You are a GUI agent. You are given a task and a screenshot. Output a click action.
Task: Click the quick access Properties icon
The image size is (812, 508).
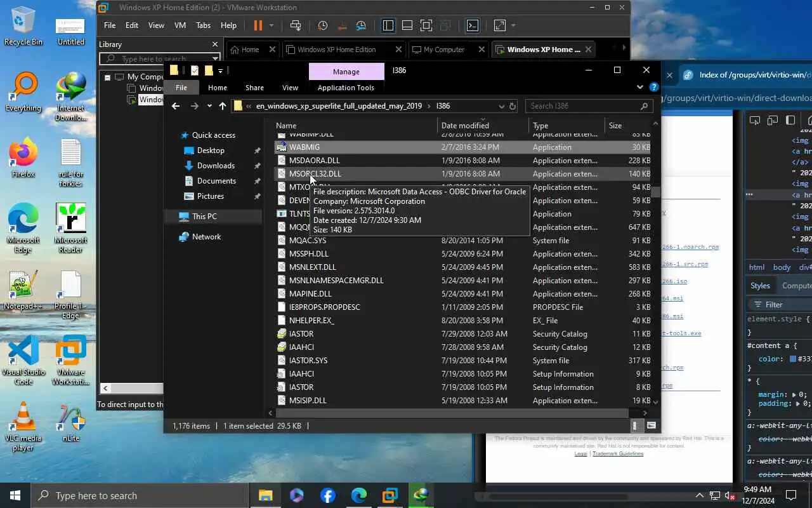194,70
